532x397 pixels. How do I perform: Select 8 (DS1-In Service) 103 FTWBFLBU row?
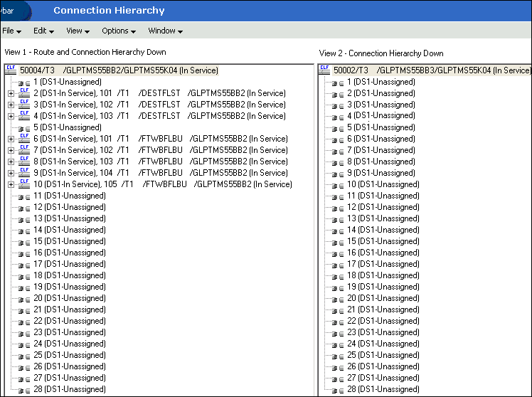160,162
